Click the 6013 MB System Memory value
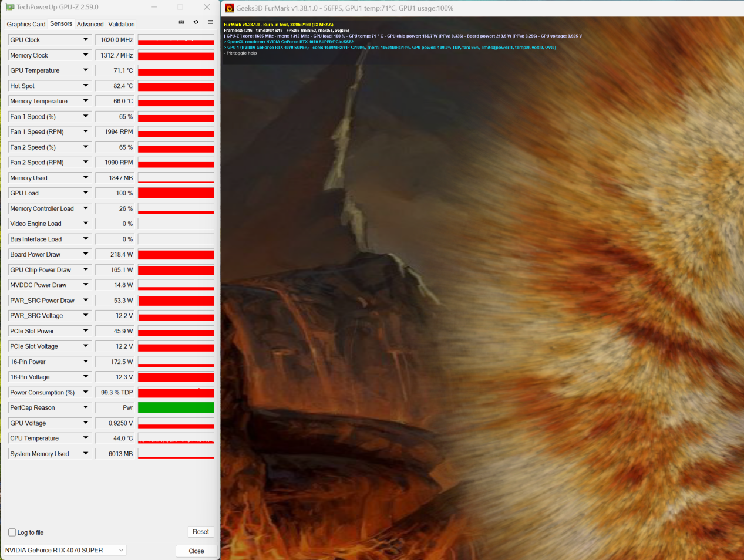The height and width of the screenshot is (560, 744). point(116,454)
